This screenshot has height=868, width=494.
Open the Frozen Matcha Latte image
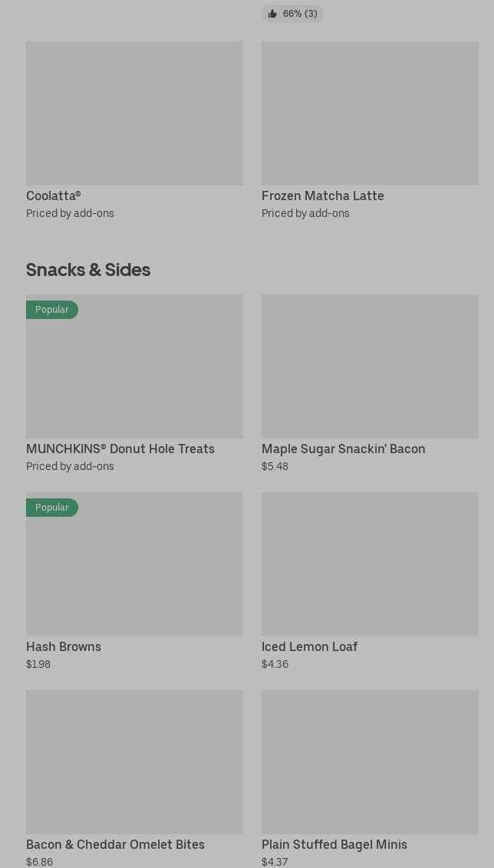click(370, 113)
